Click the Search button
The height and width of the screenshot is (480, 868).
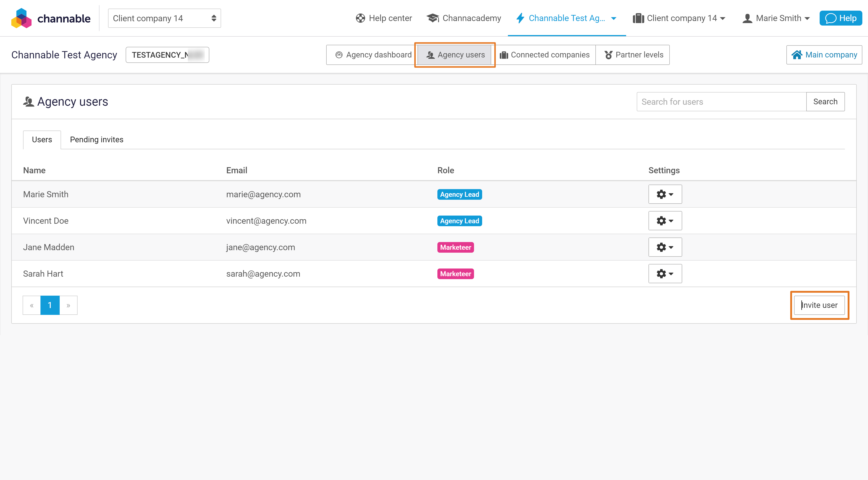point(825,102)
